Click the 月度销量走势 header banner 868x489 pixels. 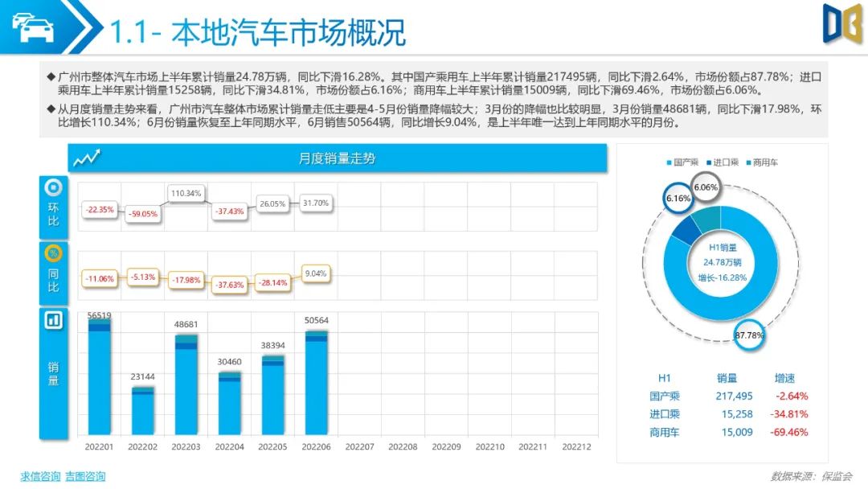(x=338, y=158)
